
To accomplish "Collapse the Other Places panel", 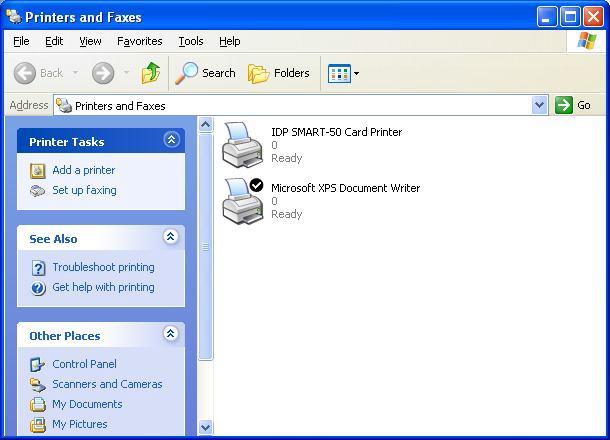I will (x=170, y=333).
